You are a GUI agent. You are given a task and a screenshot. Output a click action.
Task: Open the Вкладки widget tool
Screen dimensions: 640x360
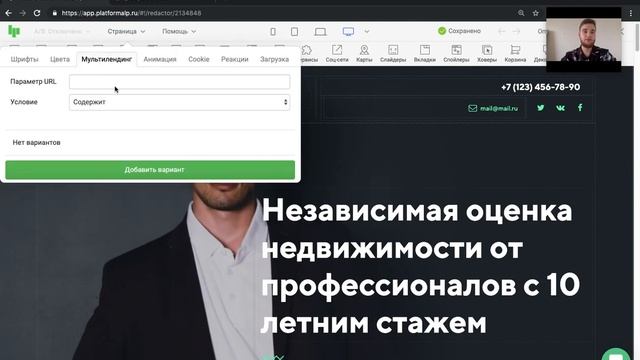pyautogui.click(x=424, y=53)
